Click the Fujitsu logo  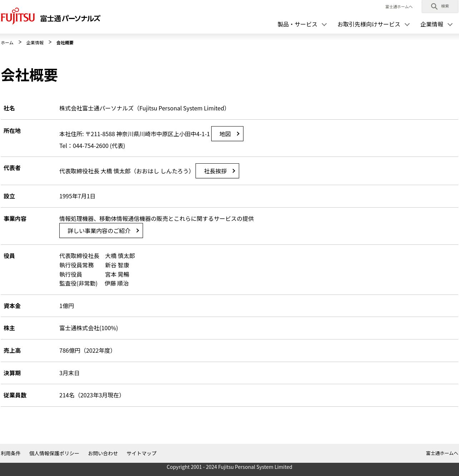coord(18,16)
